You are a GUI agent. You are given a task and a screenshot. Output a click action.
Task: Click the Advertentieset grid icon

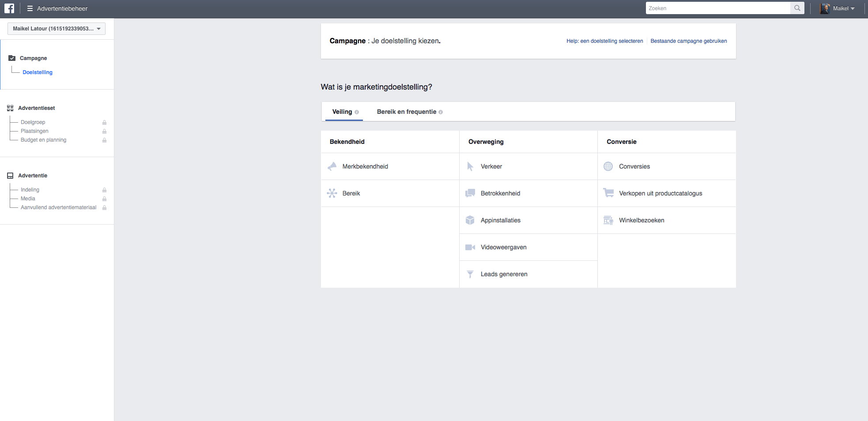point(10,108)
